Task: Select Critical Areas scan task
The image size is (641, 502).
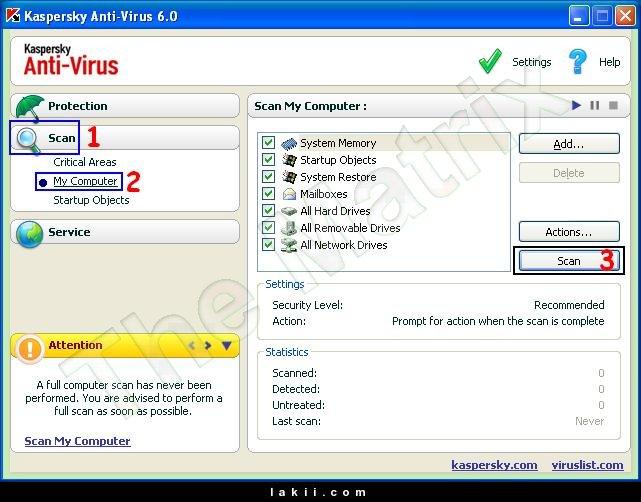Action: pos(85,162)
